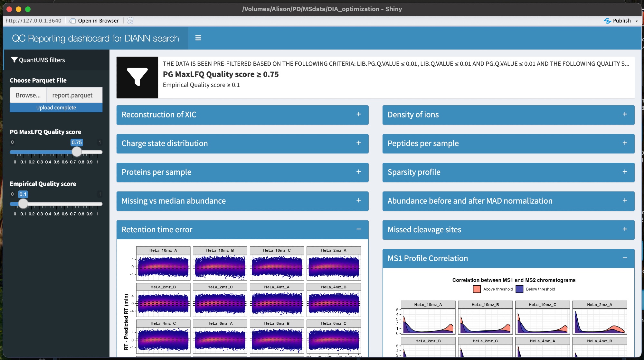Expand Charge state distribution panel

[358, 143]
